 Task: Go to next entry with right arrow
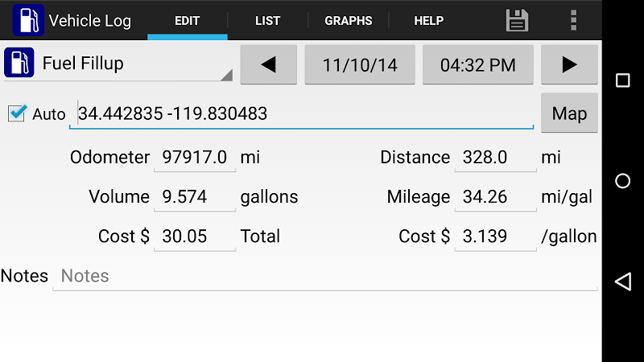pyautogui.click(x=569, y=65)
